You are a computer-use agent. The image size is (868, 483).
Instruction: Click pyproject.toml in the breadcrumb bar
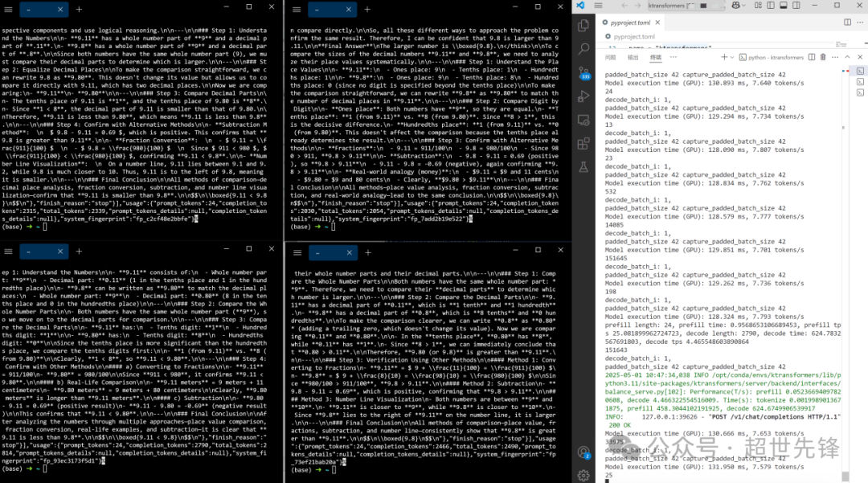click(633, 36)
